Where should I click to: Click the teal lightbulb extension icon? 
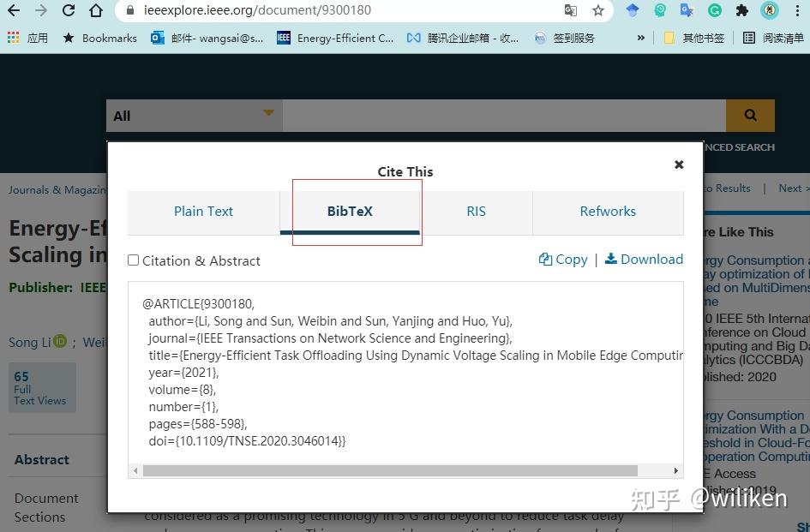[660, 10]
